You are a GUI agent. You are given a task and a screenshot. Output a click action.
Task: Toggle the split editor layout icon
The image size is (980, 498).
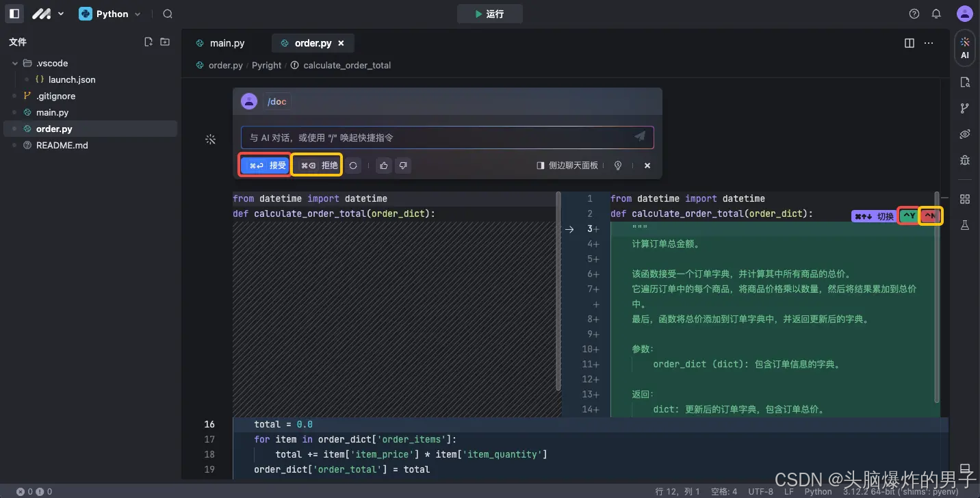(x=909, y=42)
